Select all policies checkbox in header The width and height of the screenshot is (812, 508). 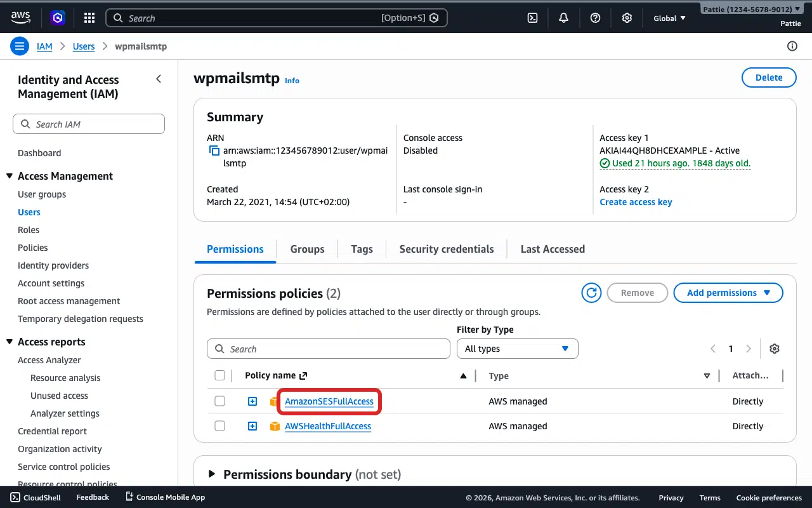click(219, 375)
